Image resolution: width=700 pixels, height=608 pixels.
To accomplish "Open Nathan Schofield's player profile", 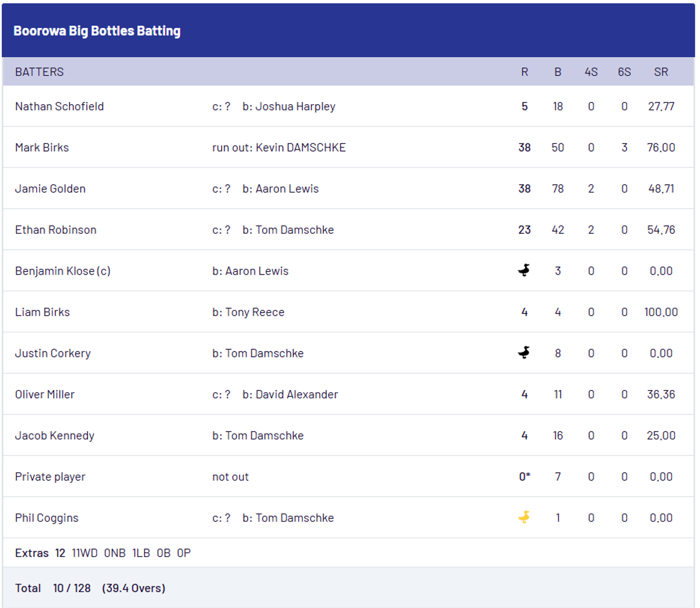I will (60, 106).
